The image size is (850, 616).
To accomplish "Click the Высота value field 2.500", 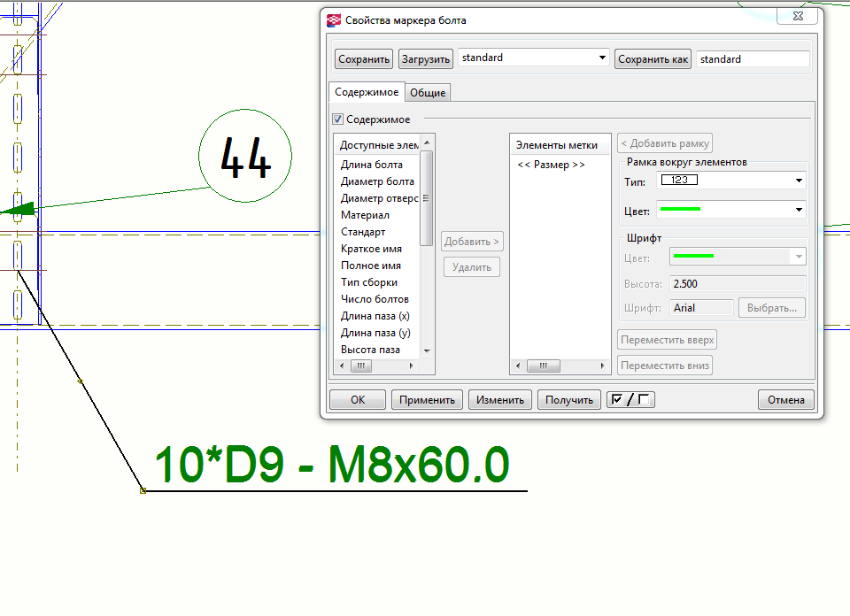I will (738, 284).
